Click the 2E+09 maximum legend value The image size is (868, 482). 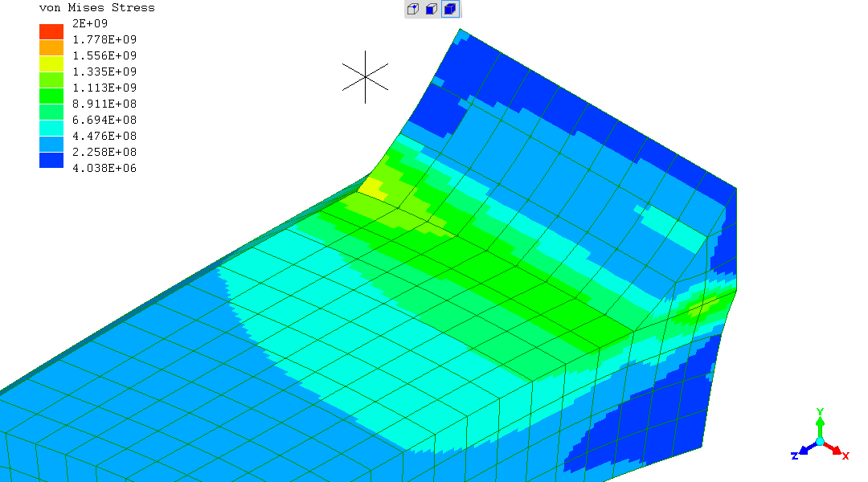pyautogui.click(x=90, y=24)
